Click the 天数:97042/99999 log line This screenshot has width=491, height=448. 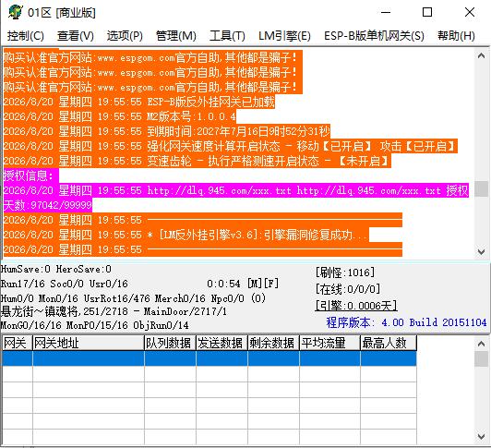coord(48,205)
